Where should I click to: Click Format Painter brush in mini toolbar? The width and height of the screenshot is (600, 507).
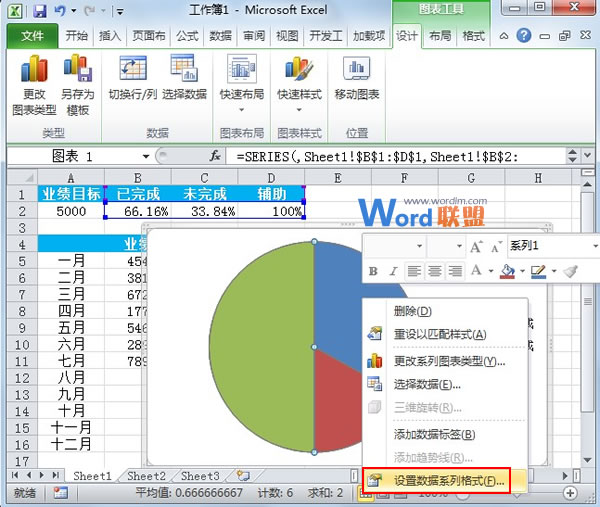(570, 271)
